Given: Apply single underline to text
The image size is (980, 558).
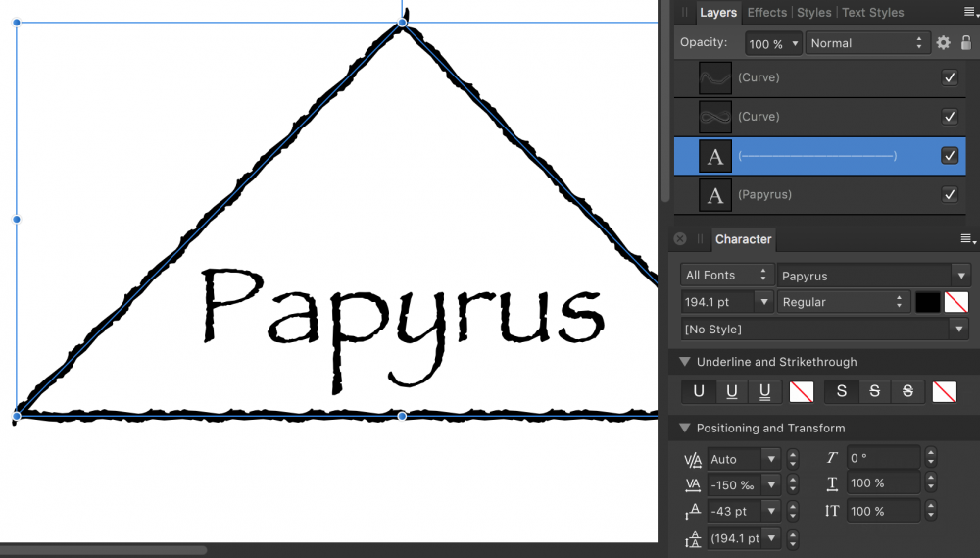Looking at the screenshot, I should click(x=731, y=392).
